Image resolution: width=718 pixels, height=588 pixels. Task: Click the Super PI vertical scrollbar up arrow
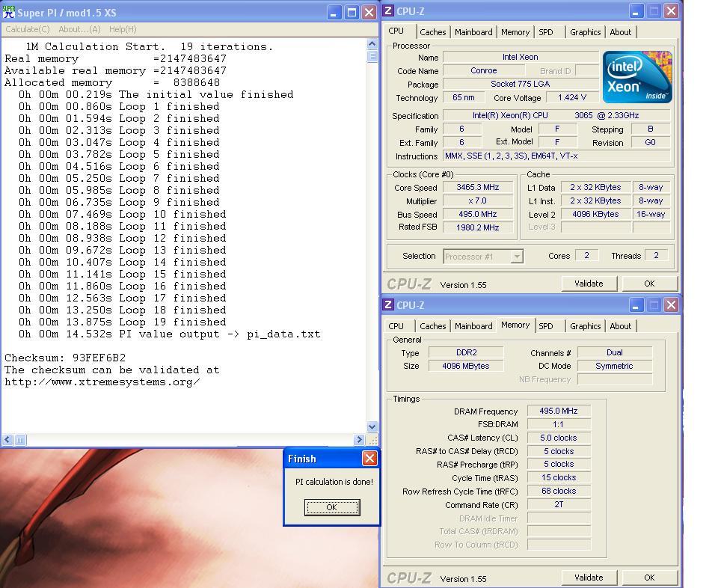pos(372,44)
